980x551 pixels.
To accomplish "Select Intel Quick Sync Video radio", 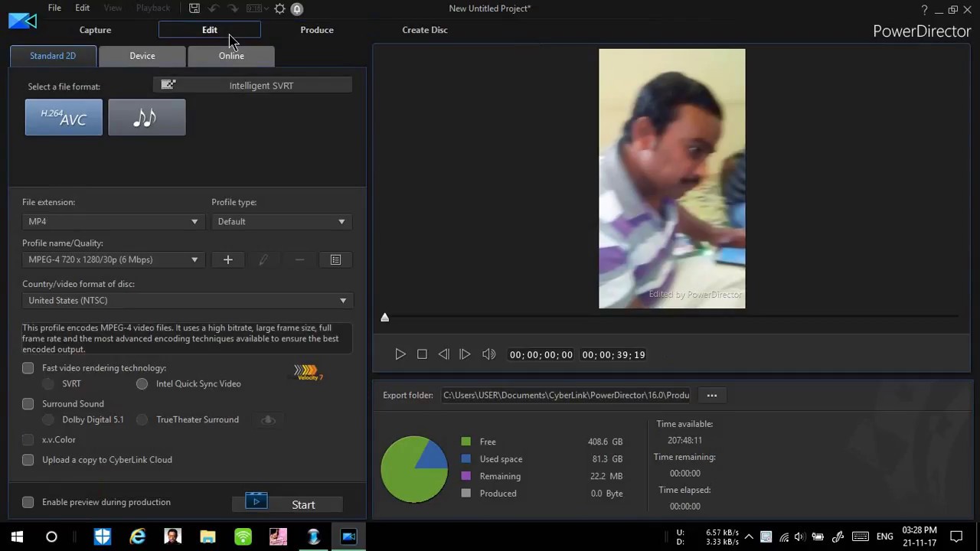I will 142,383.
